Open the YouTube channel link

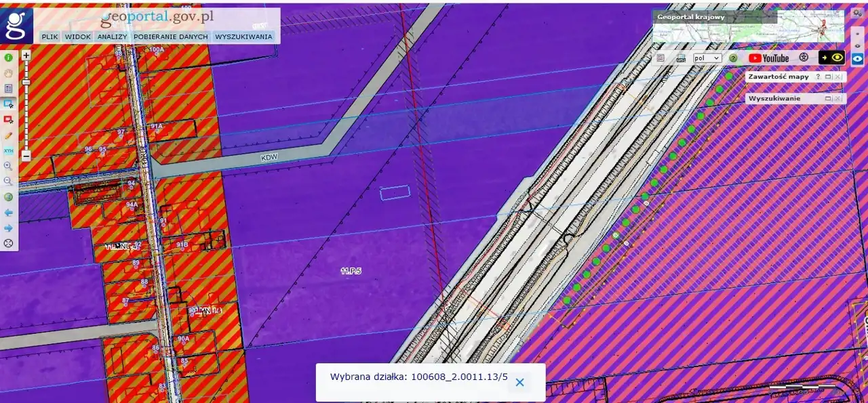[x=768, y=58]
